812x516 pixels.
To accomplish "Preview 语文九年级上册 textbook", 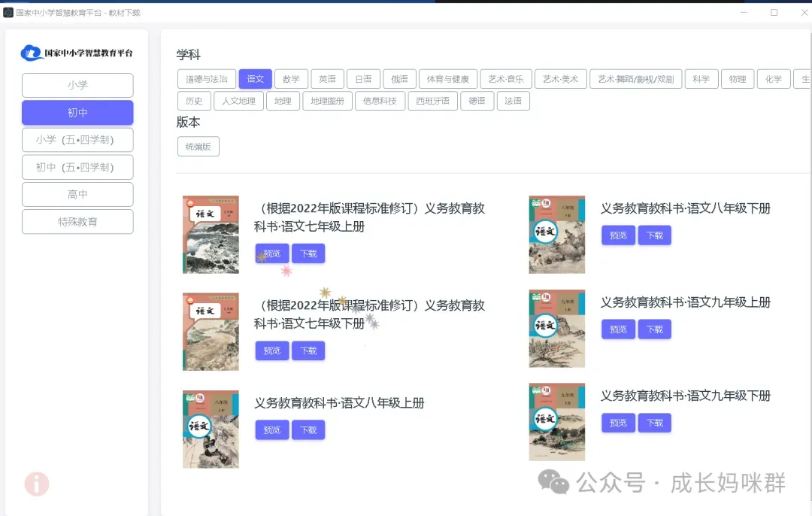I will click(618, 329).
